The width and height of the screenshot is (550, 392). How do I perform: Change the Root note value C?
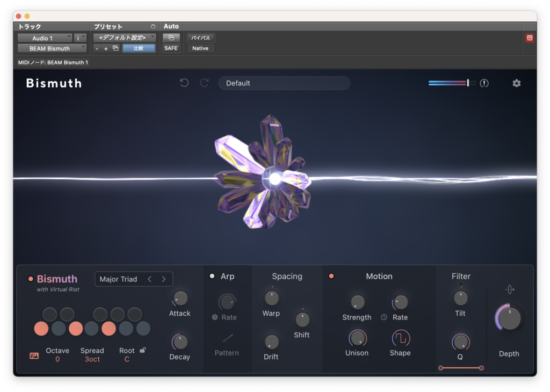coord(127,359)
